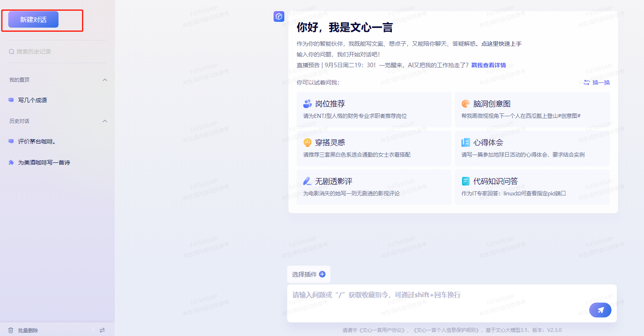Image resolution: width=644 pixels, height=336 pixels.
Task: Click the document icon on 代码知识问答
Action: pos(466,181)
